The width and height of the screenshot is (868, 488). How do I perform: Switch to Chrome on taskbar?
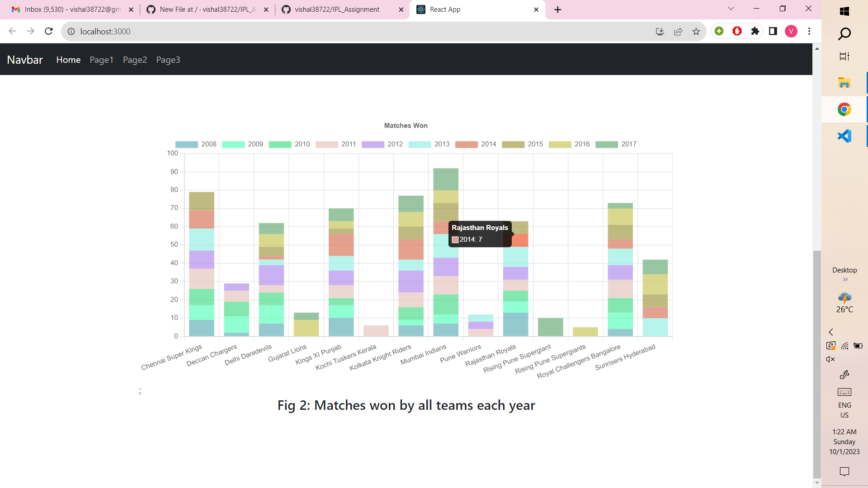point(844,109)
